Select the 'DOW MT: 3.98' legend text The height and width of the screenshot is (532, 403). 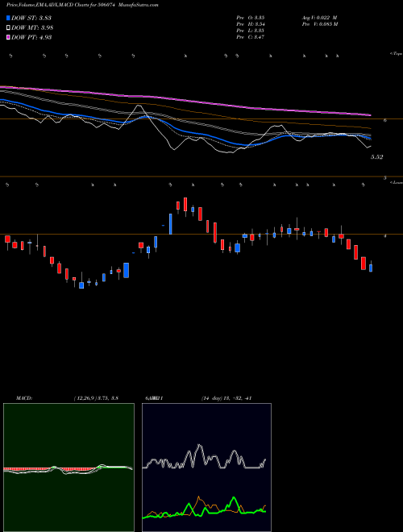point(32,28)
